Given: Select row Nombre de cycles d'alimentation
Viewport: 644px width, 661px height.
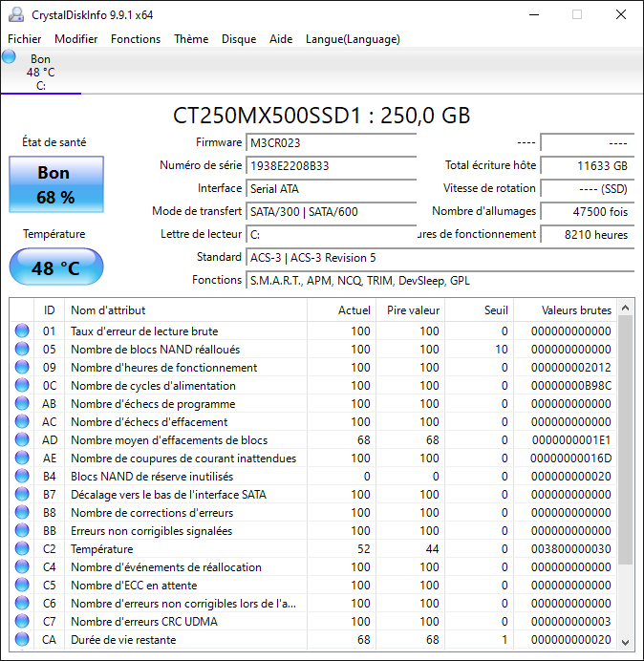Looking at the screenshot, I should coord(313,385).
